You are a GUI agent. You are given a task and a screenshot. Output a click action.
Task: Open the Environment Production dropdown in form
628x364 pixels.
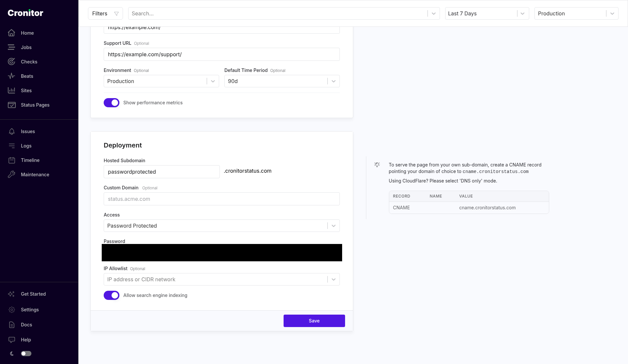point(161,81)
